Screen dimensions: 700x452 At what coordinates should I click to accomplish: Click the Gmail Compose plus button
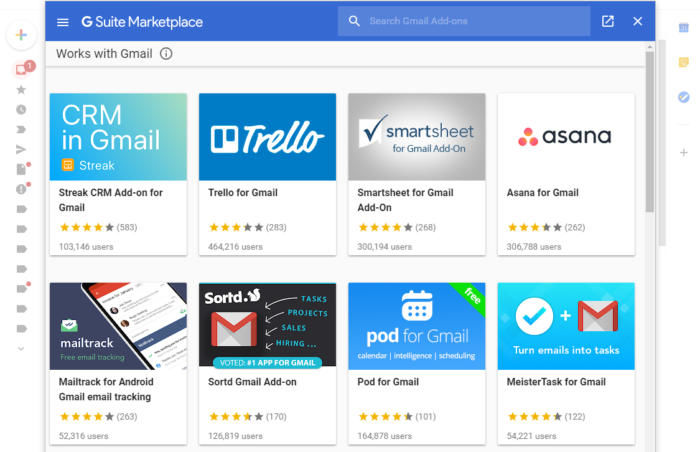tap(21, 35)
